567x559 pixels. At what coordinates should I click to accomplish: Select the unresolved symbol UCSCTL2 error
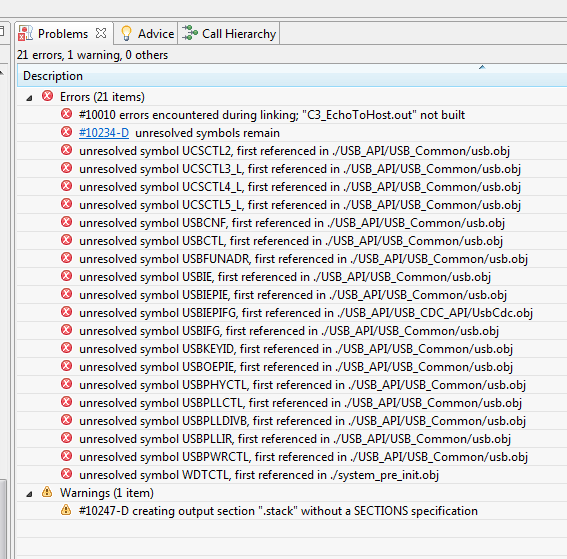tap(292, 151)
